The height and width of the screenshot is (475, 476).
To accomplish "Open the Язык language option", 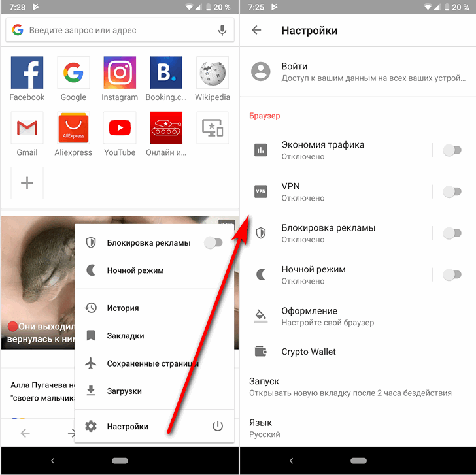I will point(358,429).
